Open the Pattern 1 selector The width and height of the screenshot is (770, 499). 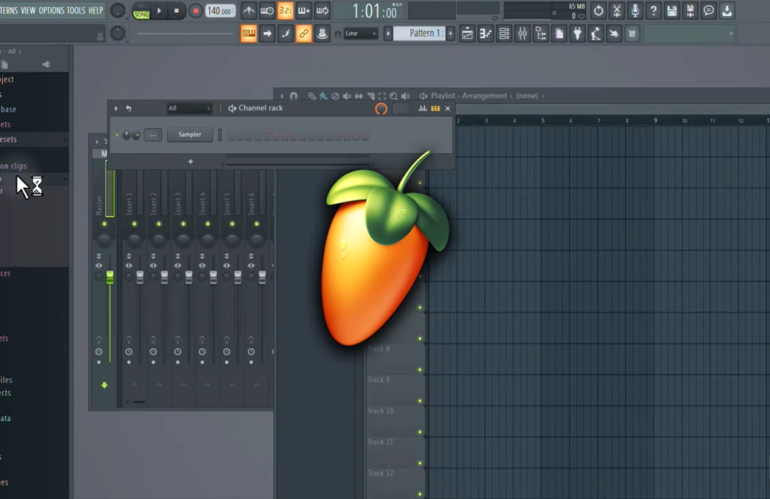[419, 33]
